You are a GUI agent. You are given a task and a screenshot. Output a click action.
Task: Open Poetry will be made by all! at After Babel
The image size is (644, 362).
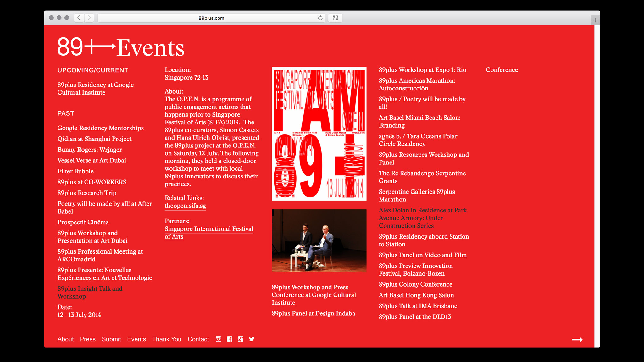point(104,207)
